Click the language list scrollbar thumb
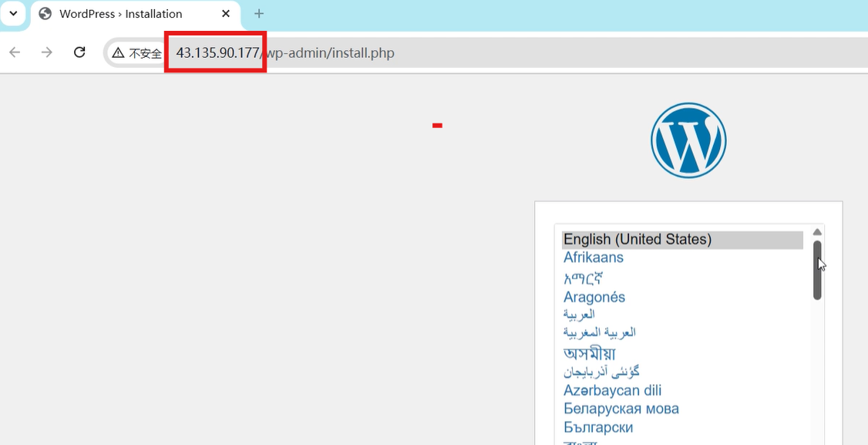Image resolution: width=868 pixels, height=445 pixels. click(x=817, y=271)
